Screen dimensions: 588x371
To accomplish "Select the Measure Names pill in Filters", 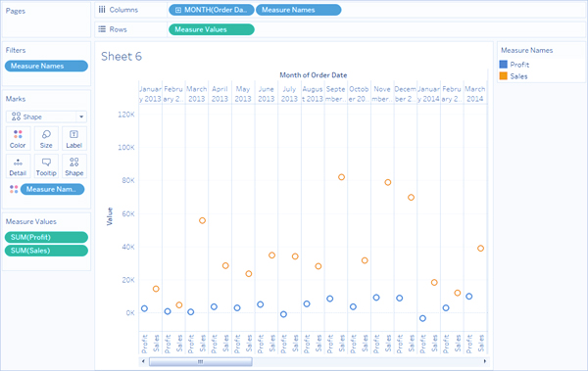I will pyautogui.click(x=46, y=66).
